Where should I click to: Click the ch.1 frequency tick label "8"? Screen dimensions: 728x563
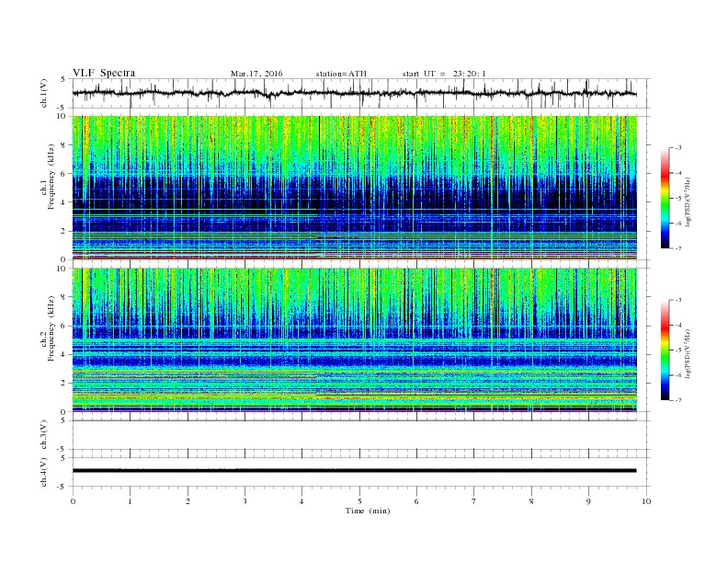[63, 145]
